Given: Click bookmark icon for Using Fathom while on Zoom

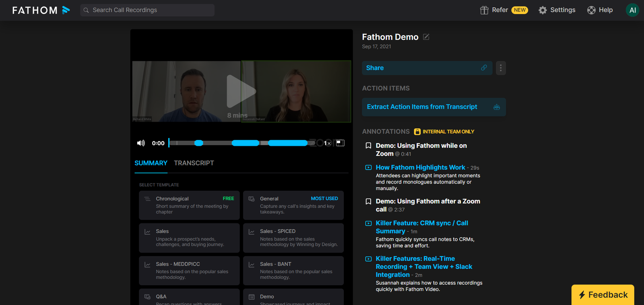Looking at the screenshot, I should [x=368, y=145].
